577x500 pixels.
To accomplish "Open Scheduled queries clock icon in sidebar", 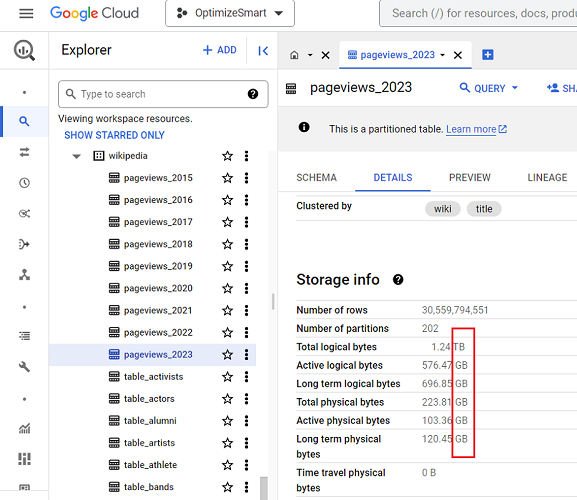I will 24,182.
